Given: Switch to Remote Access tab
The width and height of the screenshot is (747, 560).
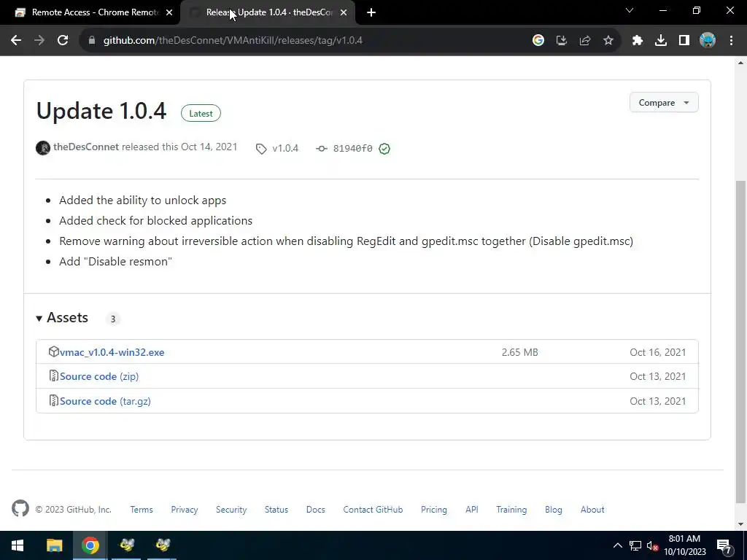Looking at the screenshot, I should [90, 13].
